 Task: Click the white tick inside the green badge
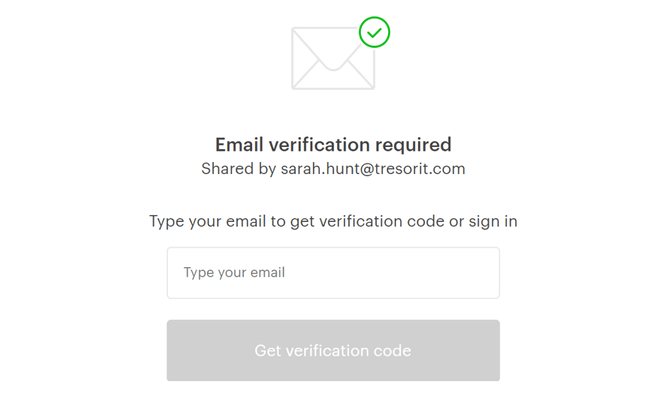(374, 33)
